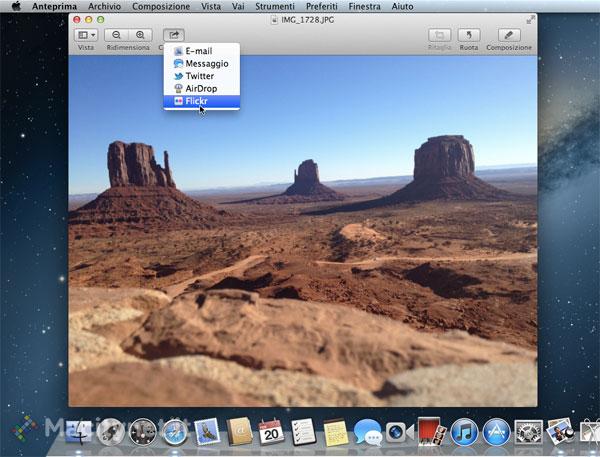Choose E-mail in the share menu
This screenshot has height=457, width=600.
(202, 51)
